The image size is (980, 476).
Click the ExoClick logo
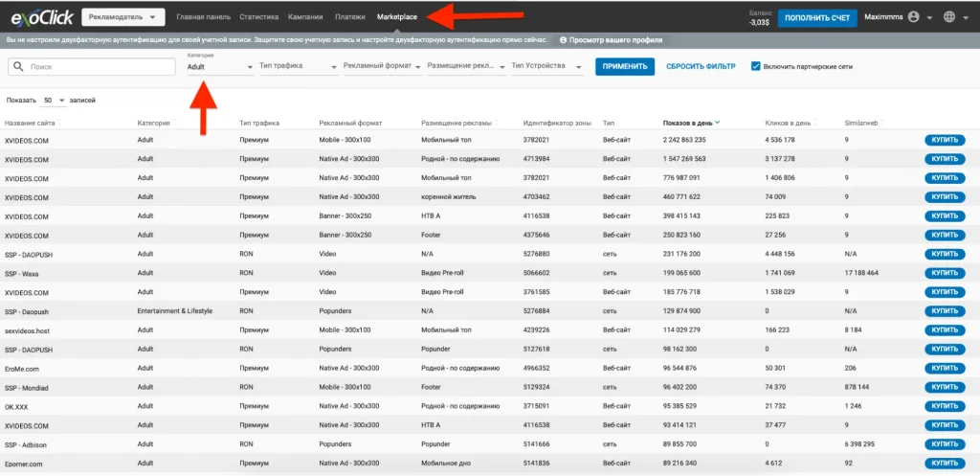[x=42, y=17]
